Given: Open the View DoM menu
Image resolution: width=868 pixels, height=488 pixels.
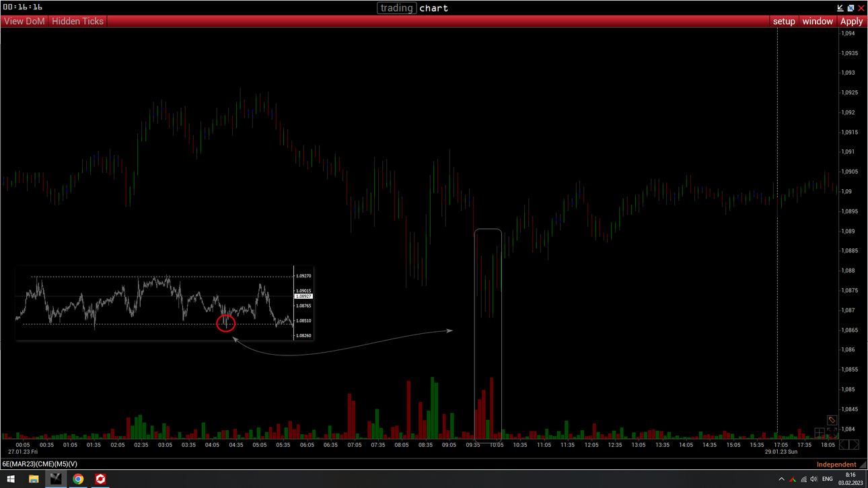Looking at the screenshot, I should click(24, 22).
